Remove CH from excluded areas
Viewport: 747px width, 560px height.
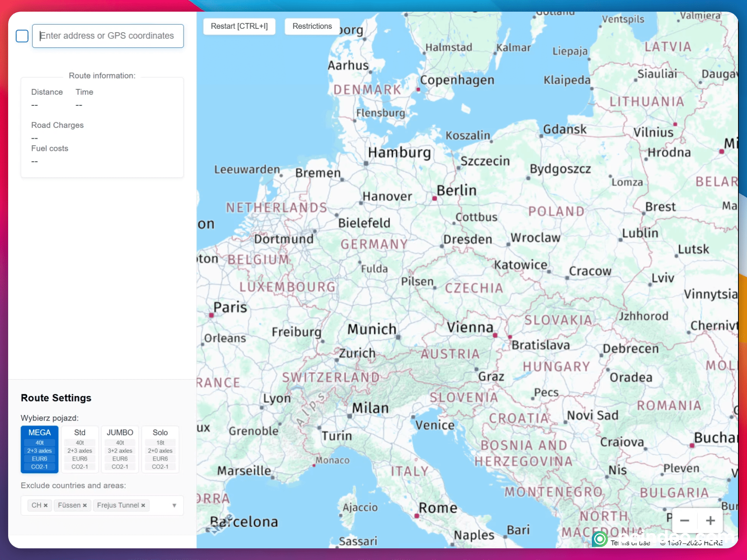(x=46, y=505)
